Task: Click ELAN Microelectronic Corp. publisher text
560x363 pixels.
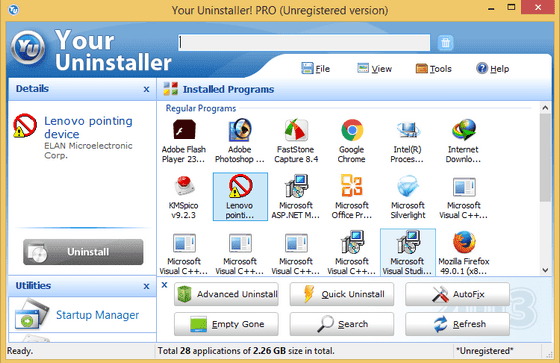Action: pyautogui.click(x=88, y=150)
